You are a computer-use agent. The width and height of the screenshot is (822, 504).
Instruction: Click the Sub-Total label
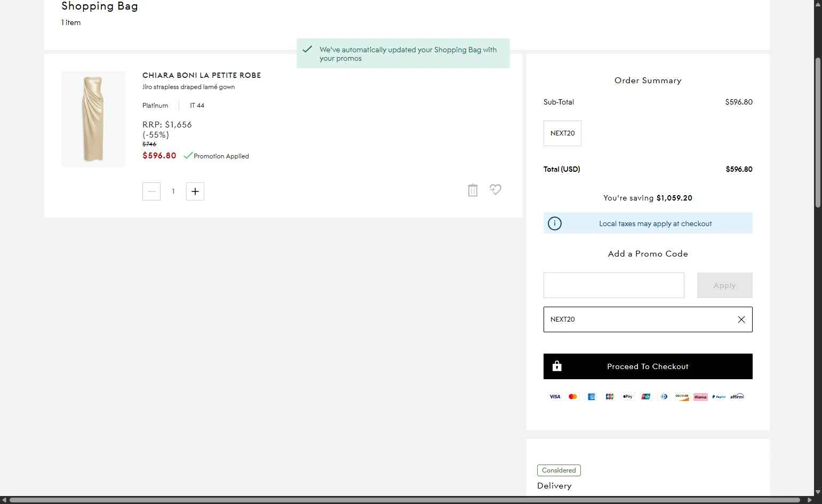(558, 102)
